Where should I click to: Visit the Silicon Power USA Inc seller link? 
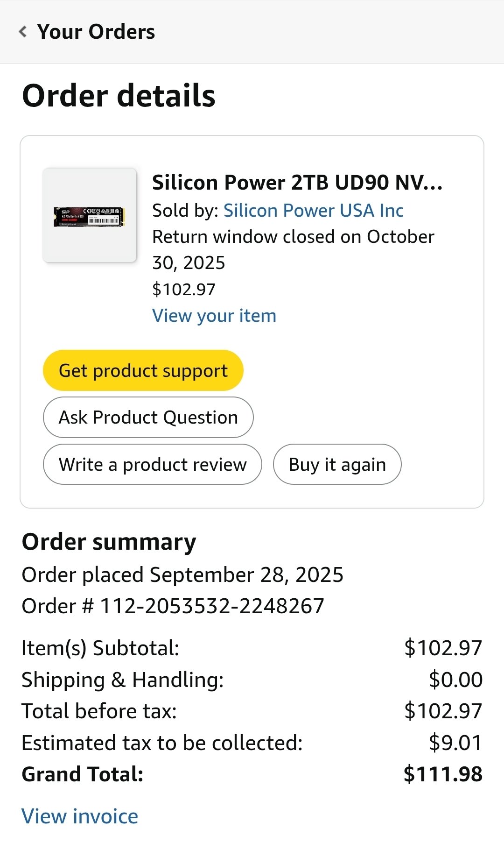[x=313, y=211]
